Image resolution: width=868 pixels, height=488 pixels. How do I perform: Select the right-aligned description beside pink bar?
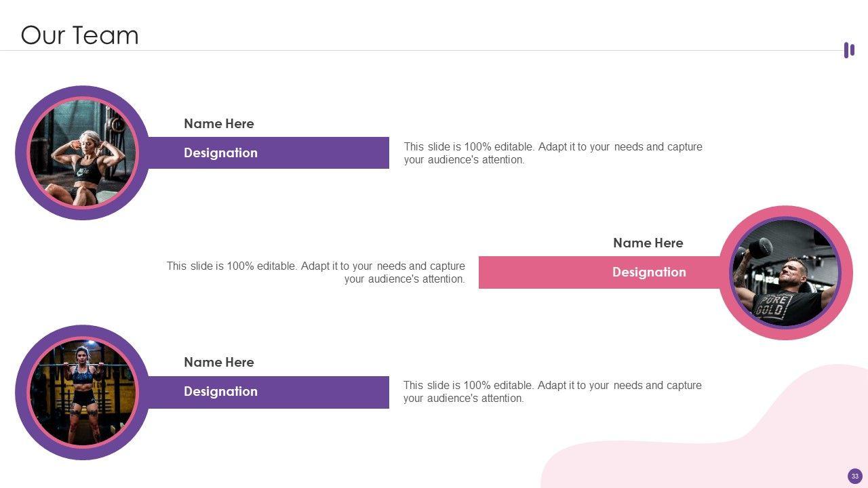(316, 272)
